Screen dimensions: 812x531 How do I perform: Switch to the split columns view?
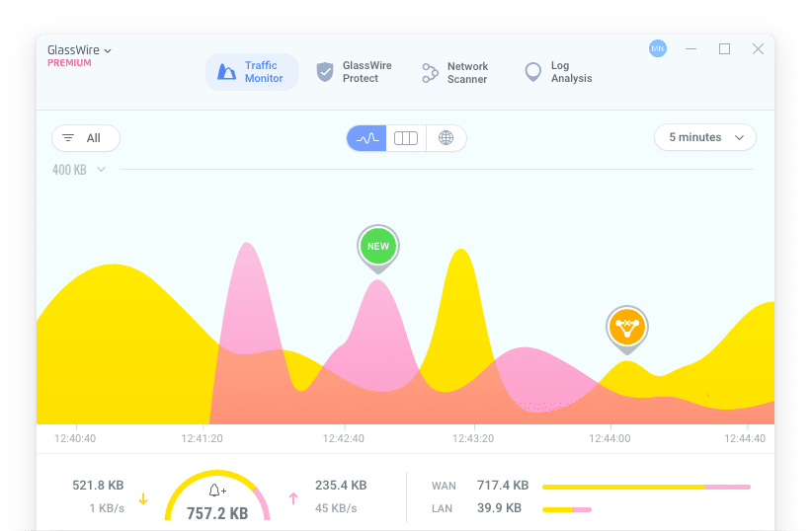coord(406,138)
